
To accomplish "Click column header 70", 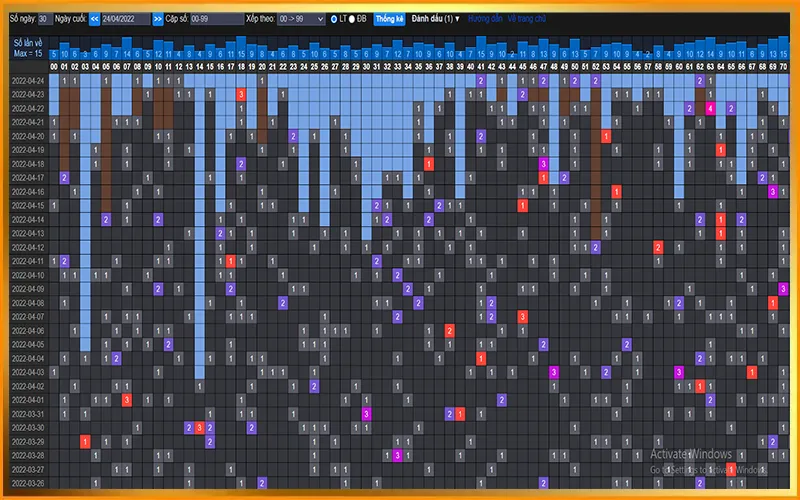I will (x=783, y=66).
